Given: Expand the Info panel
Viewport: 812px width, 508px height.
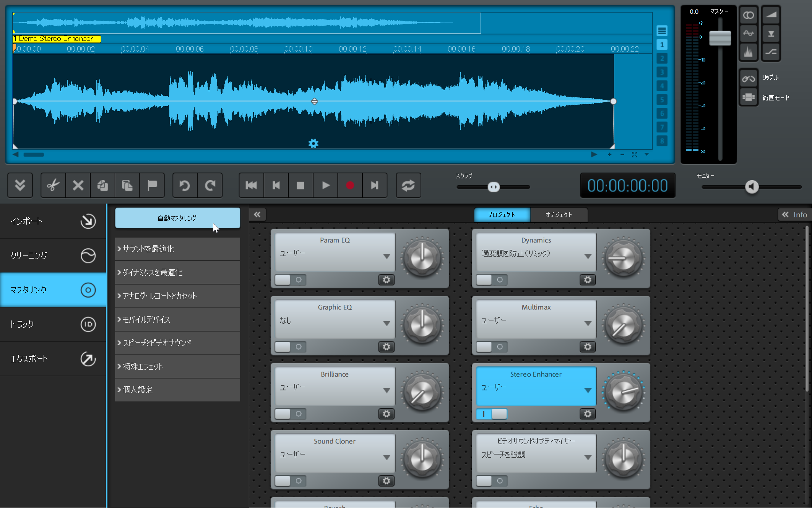Looking at the screenshot, I should click(794, 215).
